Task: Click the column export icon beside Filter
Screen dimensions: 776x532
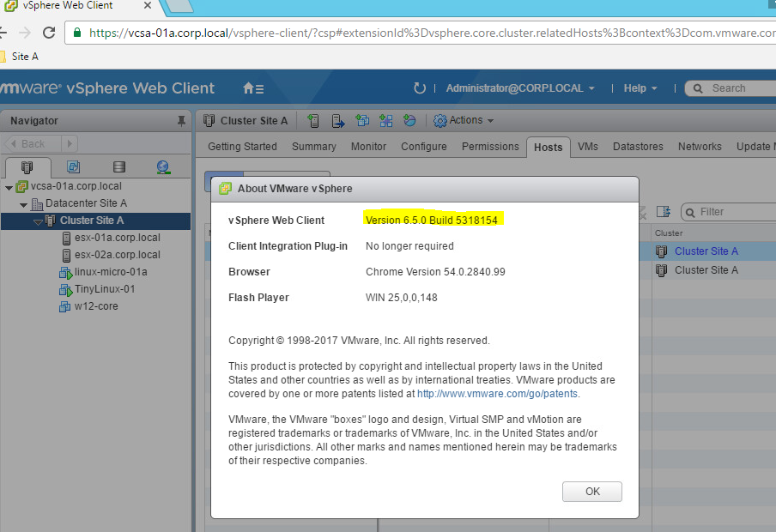Action: click(664, 212)
